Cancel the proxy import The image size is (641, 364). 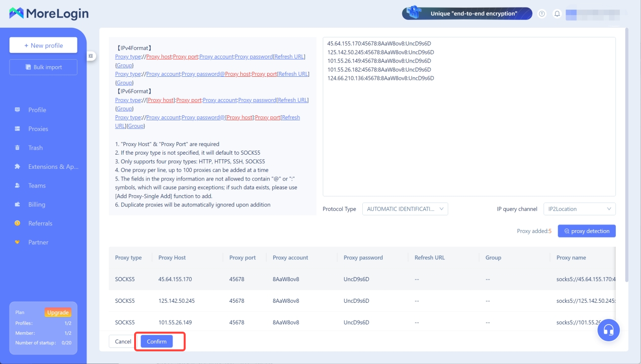point(123,342)
